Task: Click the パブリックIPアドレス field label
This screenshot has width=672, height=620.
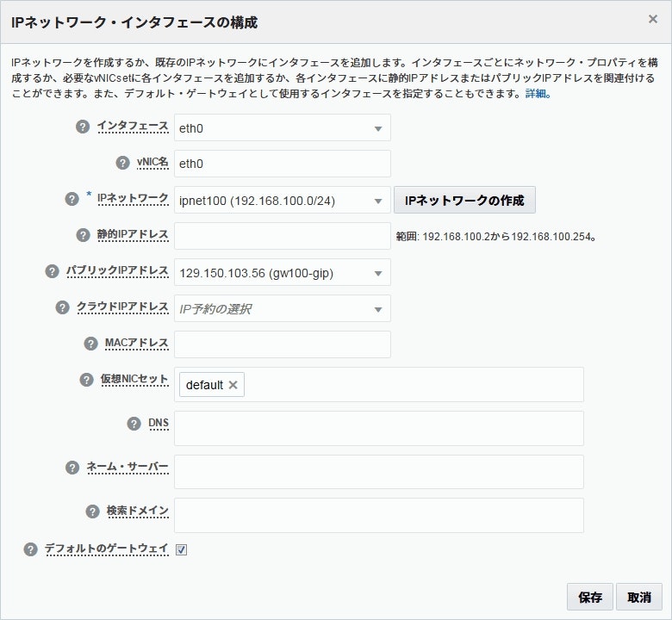Action: point(117,270)
